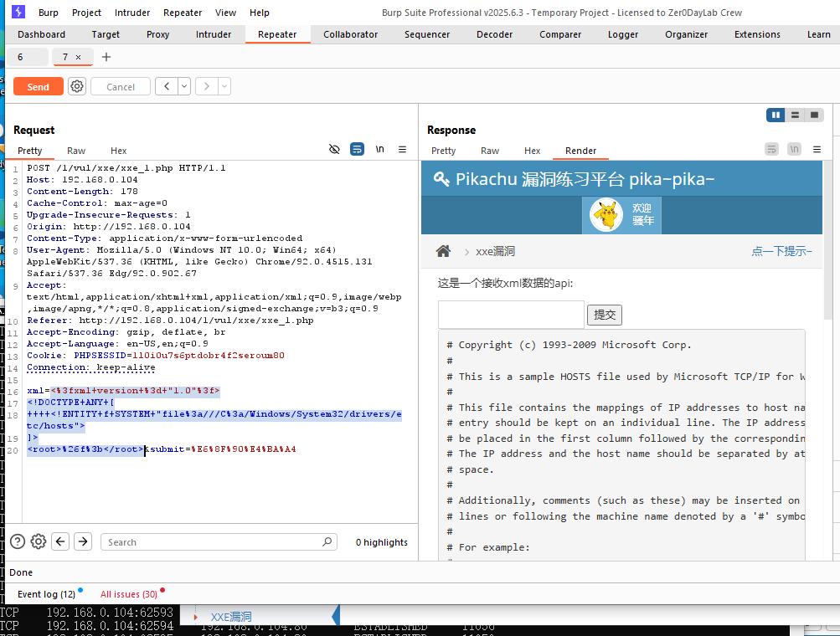Open the request editor hamburger menu

[402, 149]
